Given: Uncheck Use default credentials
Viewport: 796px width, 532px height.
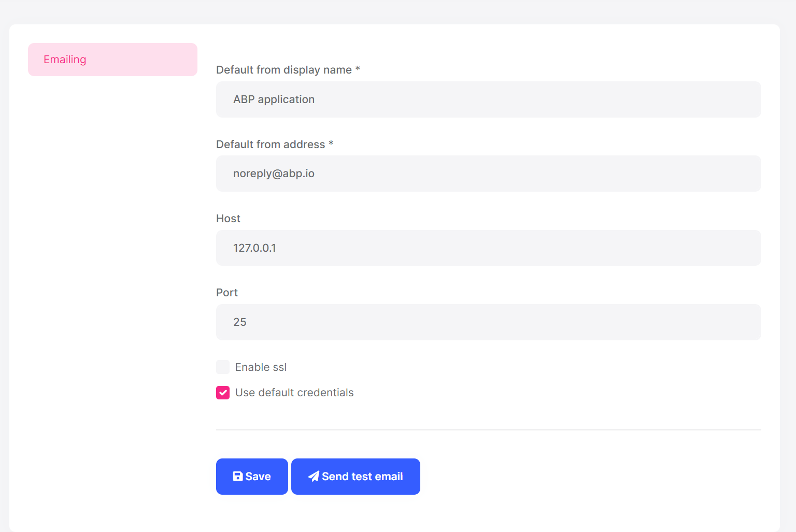Looking at the screenshot, I should (x=222, y=393).
